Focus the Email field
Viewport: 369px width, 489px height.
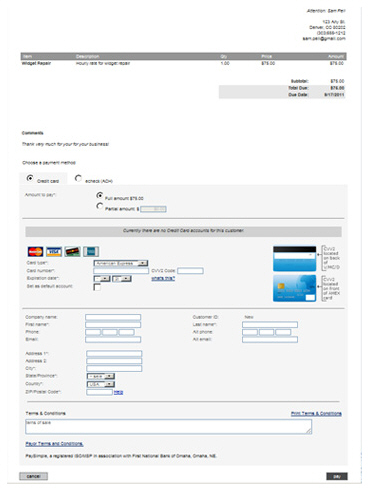(113, 340)
